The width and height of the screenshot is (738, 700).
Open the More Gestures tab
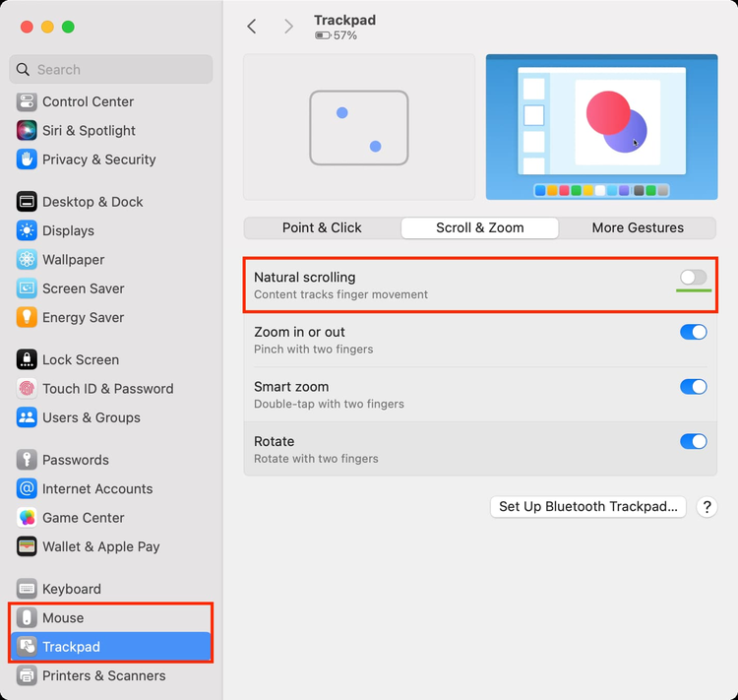(x=638, y=228)
